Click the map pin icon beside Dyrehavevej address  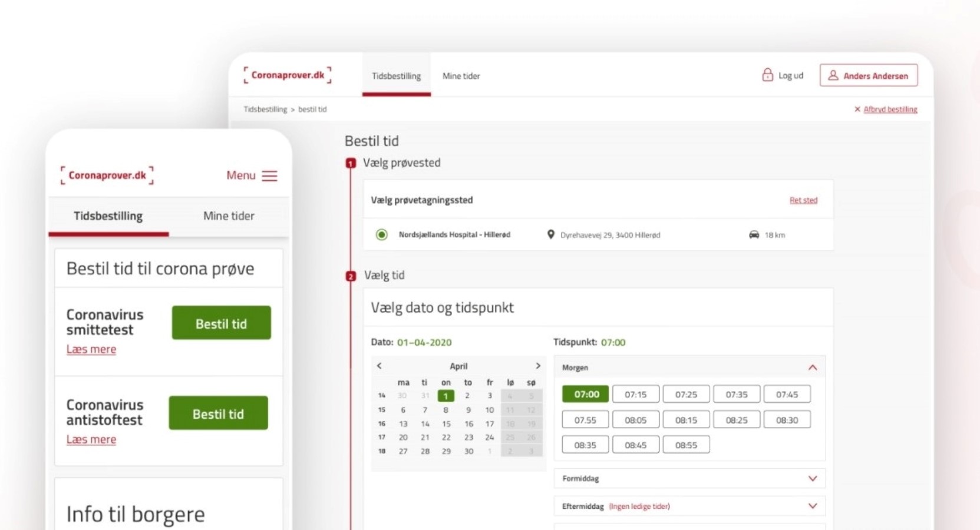(550, 234)
